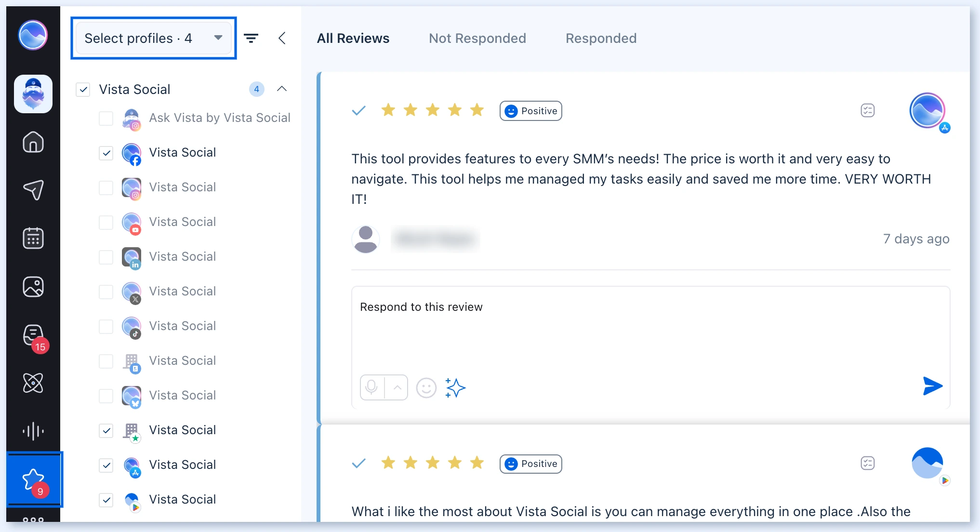
Task: Click Positive sentiment tag on first review
Action: (x=530, y=111)
